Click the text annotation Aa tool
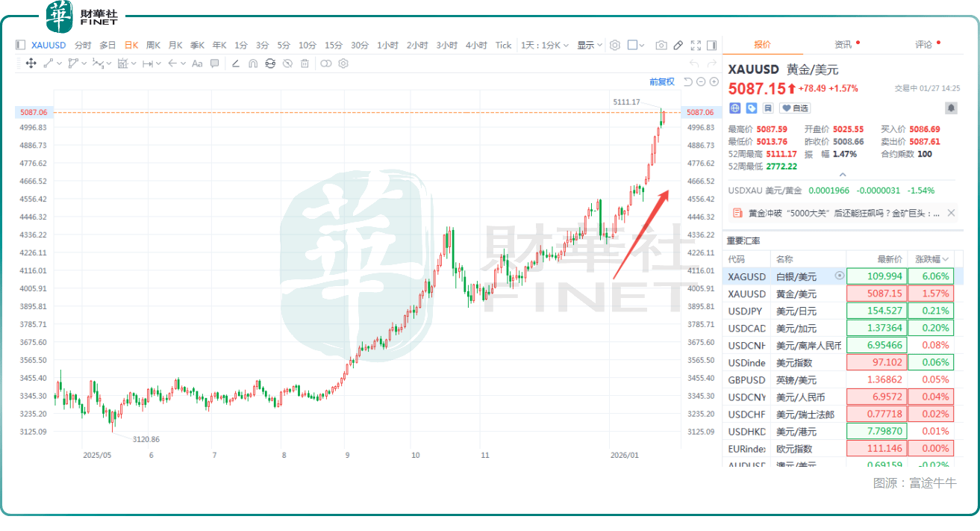 [197, 63]
